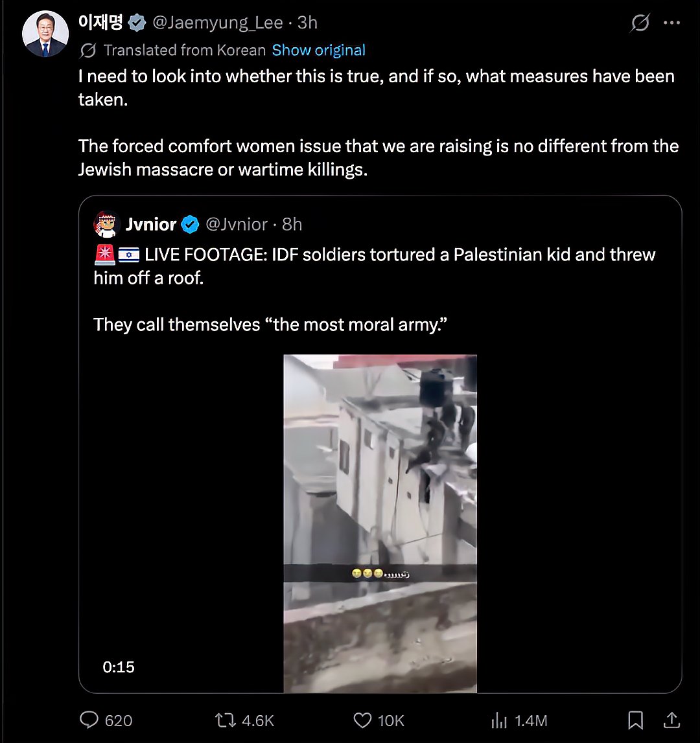This screenshot has width=700, height=743.
Task: Open the three-dot more options menu
Action: click(671, 23)
